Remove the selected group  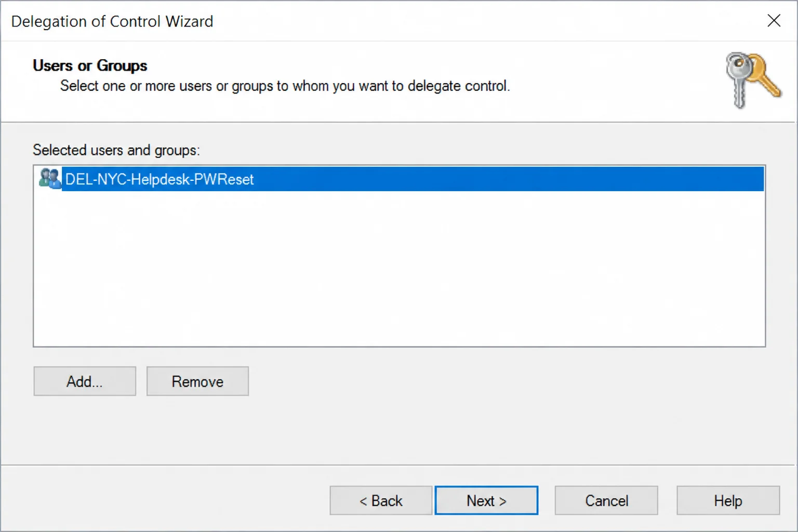click(x=197, y=381)
